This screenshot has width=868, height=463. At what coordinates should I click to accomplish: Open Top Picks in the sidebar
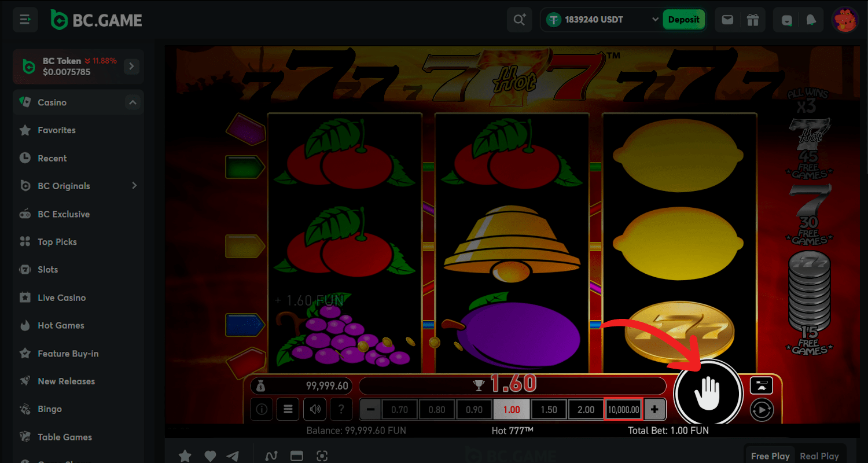(78, 242)
